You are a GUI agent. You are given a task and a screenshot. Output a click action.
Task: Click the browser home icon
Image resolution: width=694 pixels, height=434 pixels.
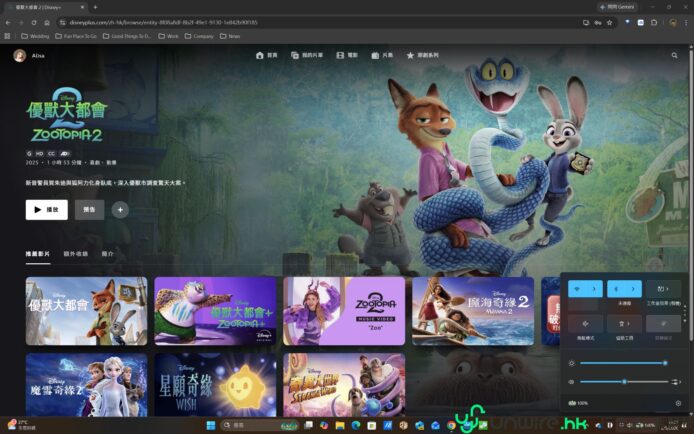(x=47, y=23)
